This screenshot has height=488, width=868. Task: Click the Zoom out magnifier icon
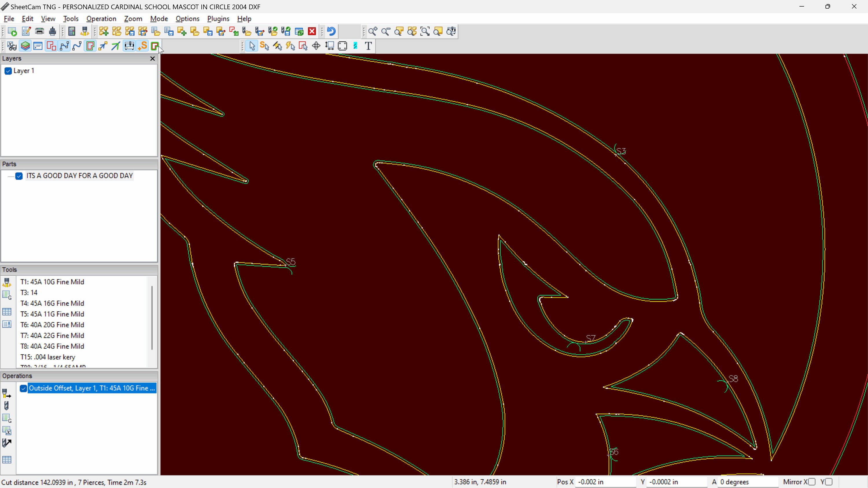click(386, 31)
